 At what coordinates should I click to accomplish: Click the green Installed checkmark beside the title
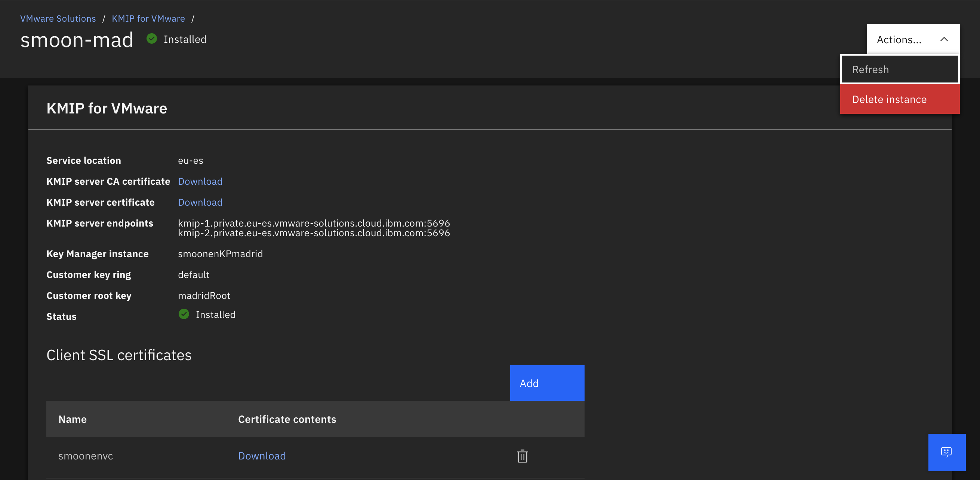pos(152,39)
